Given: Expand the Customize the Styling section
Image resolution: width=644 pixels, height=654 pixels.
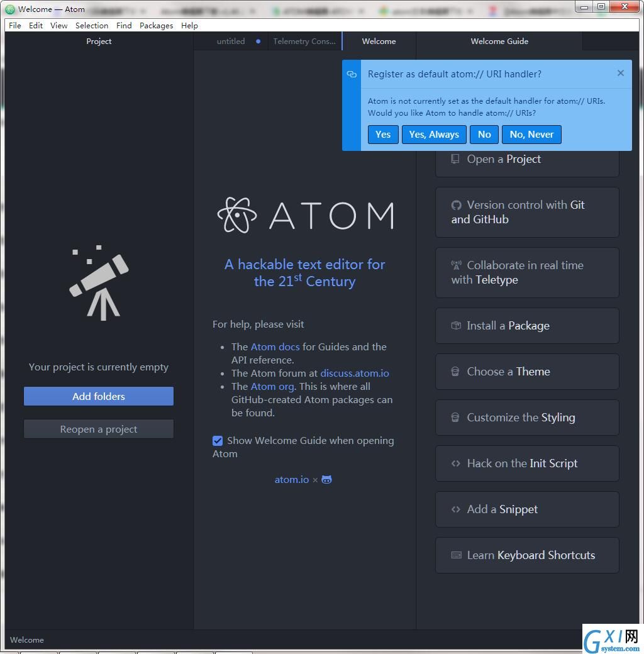Looking at the screenshot, I should [x=527, y=418].
